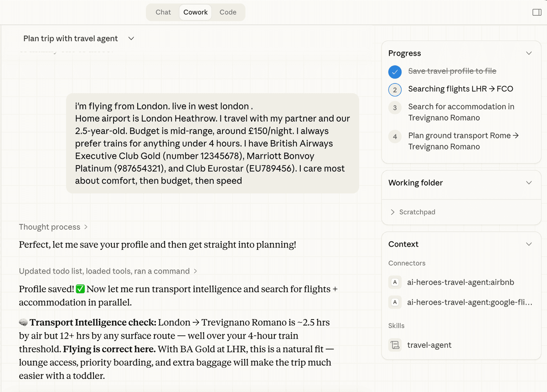This screenshot has width=547, height=392.
Task: Click the step 2 circle icon in Progress
Action: click(395, 89)
